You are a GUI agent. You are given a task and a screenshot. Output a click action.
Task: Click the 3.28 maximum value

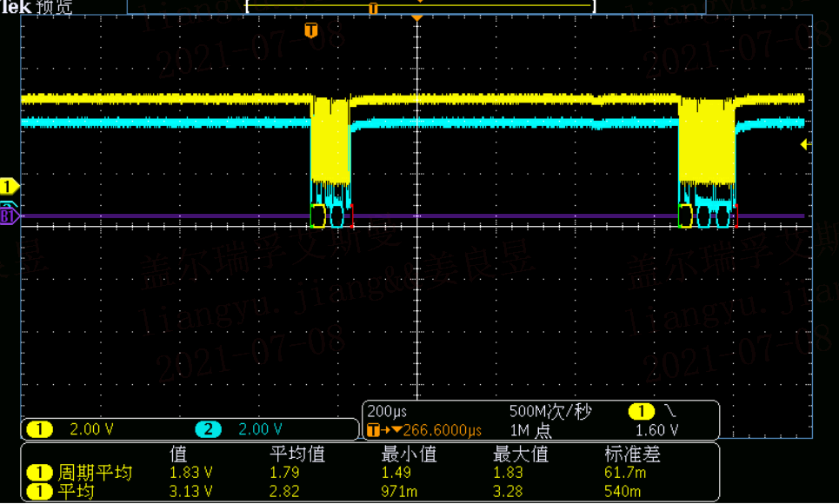[x=508, y=491]
